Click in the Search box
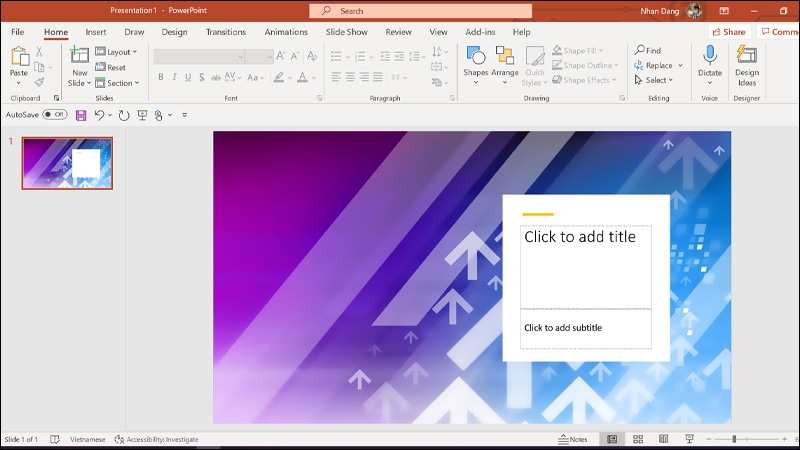Image resolution: width=800 pixels, height=450 pixels. (420, 11)
